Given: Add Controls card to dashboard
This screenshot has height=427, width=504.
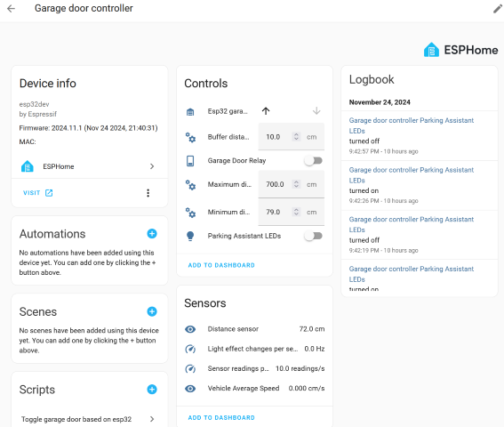Looking at the screenshot, I should [221, 265].
